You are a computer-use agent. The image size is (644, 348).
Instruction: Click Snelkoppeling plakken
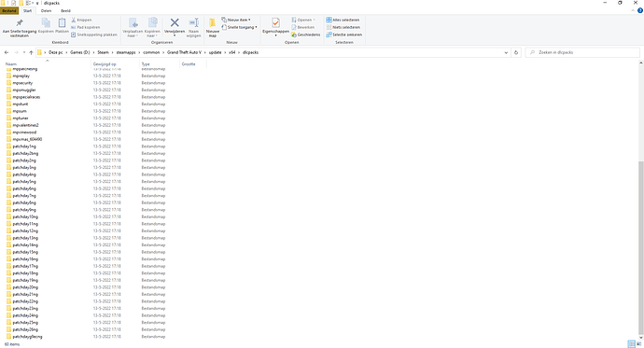point(94,35)
